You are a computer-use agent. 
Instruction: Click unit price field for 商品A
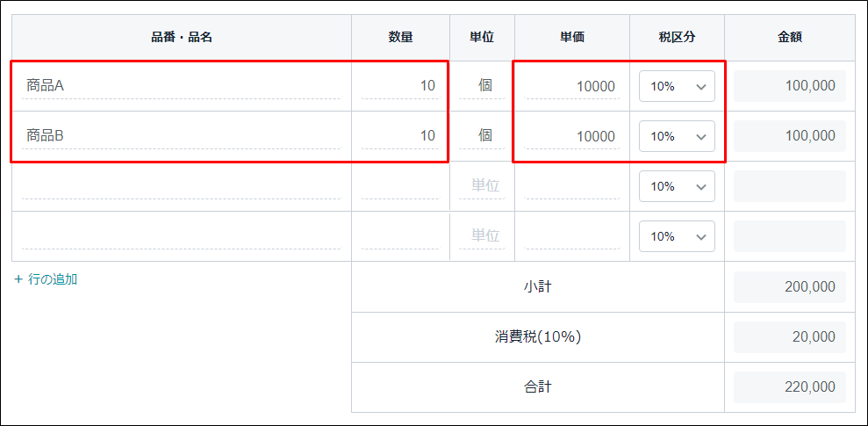click(572, 86)
